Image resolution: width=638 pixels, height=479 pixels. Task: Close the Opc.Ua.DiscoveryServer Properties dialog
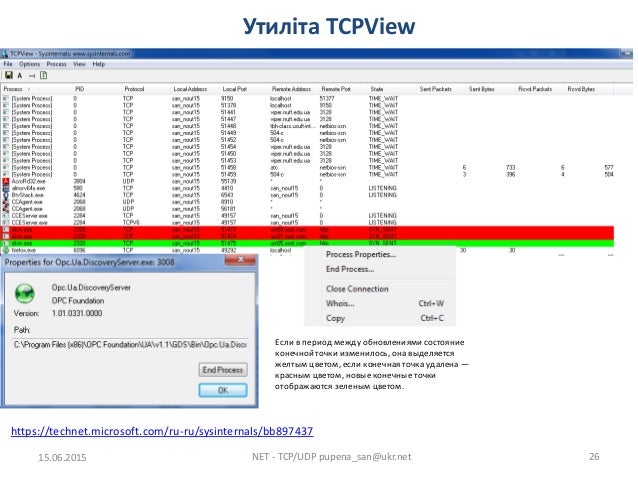[240, 260]
